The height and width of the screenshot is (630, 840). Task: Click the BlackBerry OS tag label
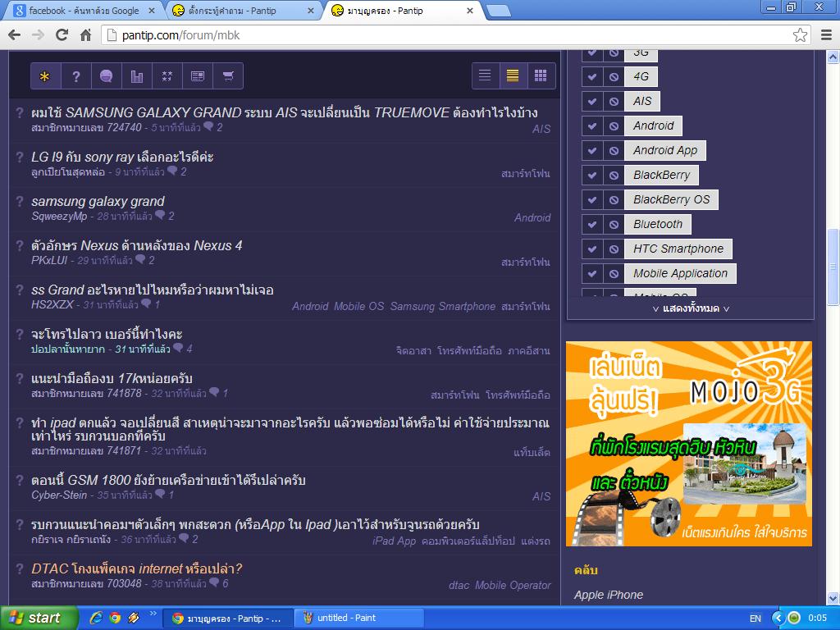click(x=671, y=200)
